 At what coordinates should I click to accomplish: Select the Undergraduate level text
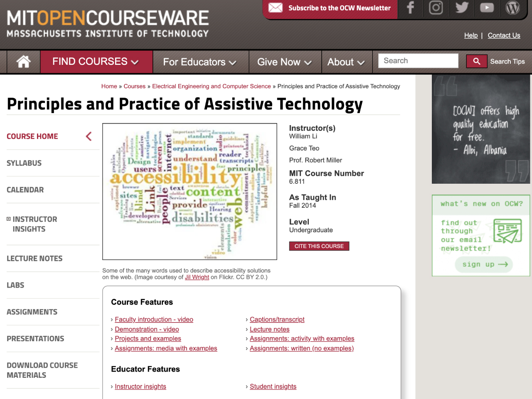click(311, 230)
